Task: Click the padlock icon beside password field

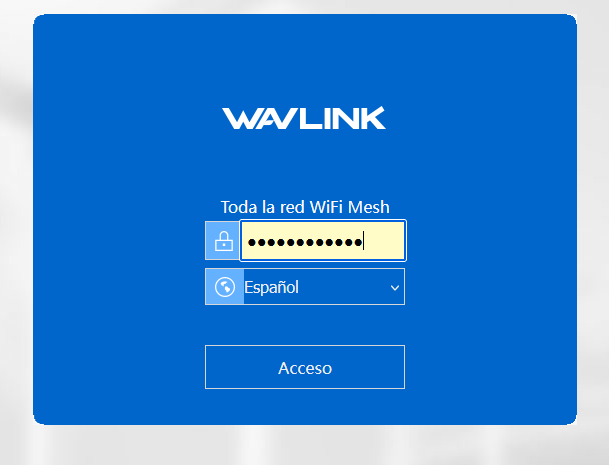Action: click(x=224, y=241)
